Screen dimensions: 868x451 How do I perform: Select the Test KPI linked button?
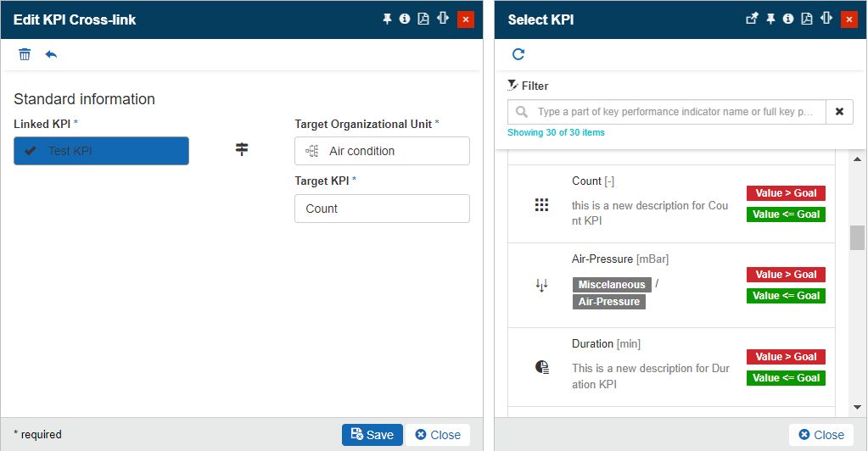(101, 151)
